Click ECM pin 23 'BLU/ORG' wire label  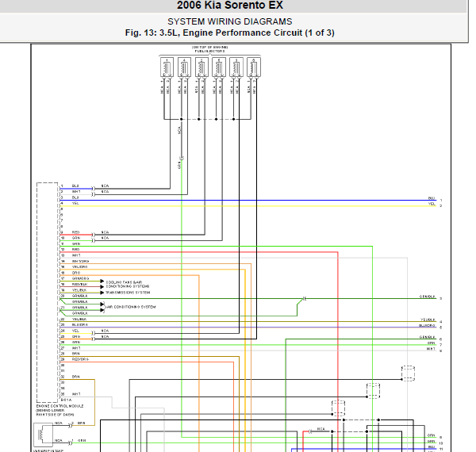click(80, 325)
